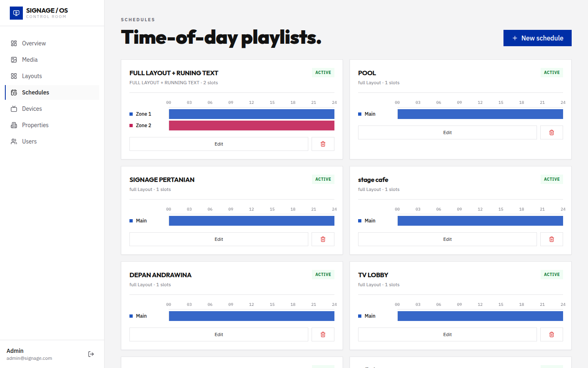Open the Media section
The width and height of the screenshot is (588, 368).
pyautogui.click(x=52, y=60)
